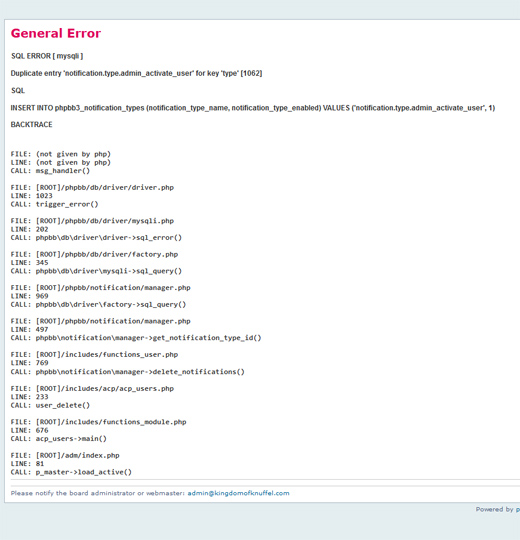The image size is (520, 540).
Task: Click the INSERT INTO phpbb3_notification_types query line
Action: 253,108
